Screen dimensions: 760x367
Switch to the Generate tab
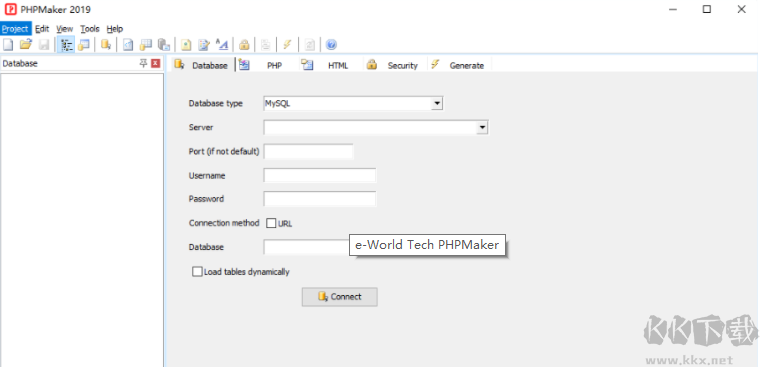pos(459,65)
